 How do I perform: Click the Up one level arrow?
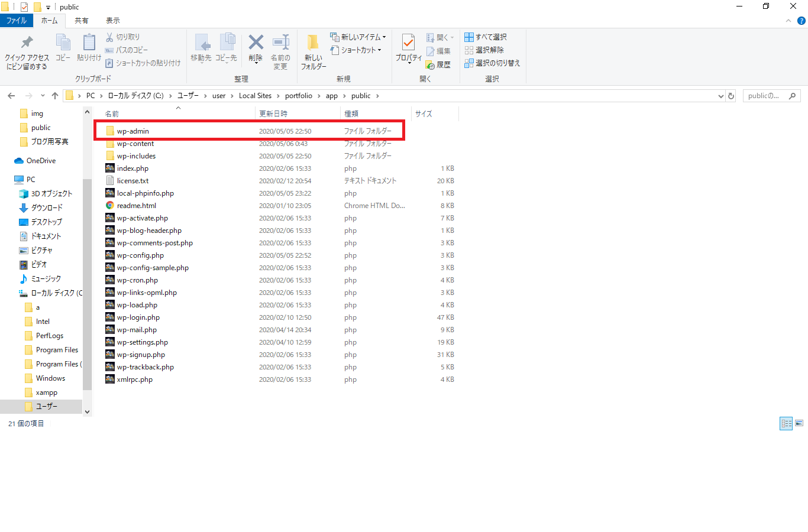[55, 96]
